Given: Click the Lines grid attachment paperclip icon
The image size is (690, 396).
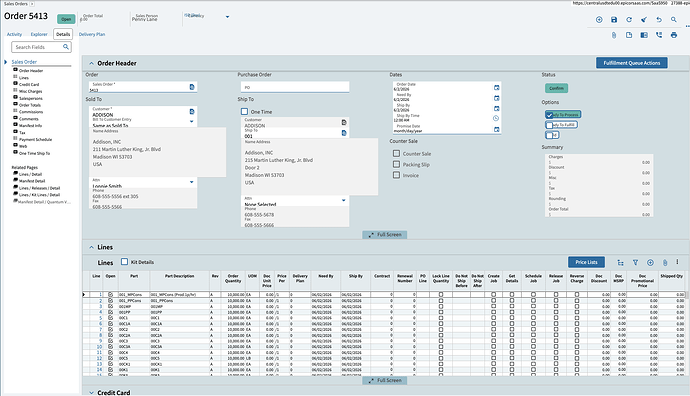Looking at the screenshot, I should (665, 263).
